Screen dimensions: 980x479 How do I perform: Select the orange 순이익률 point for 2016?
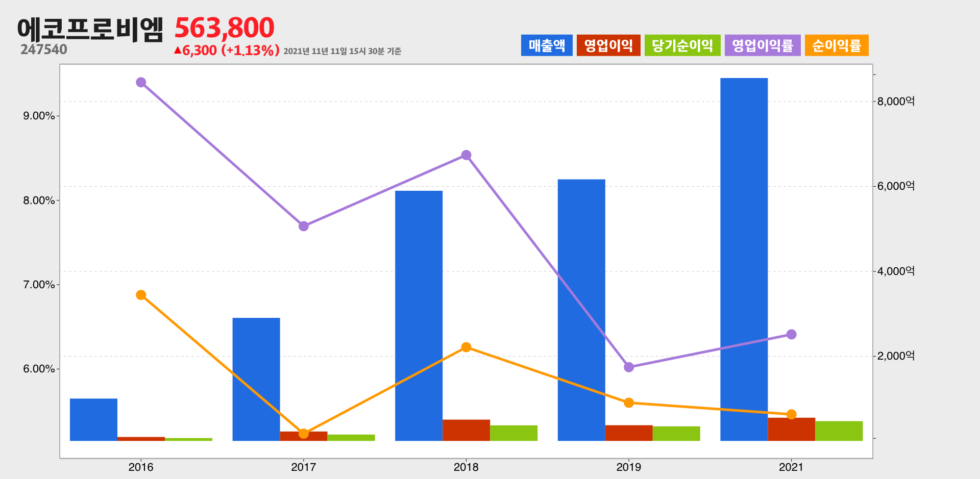tap(141, 295)
